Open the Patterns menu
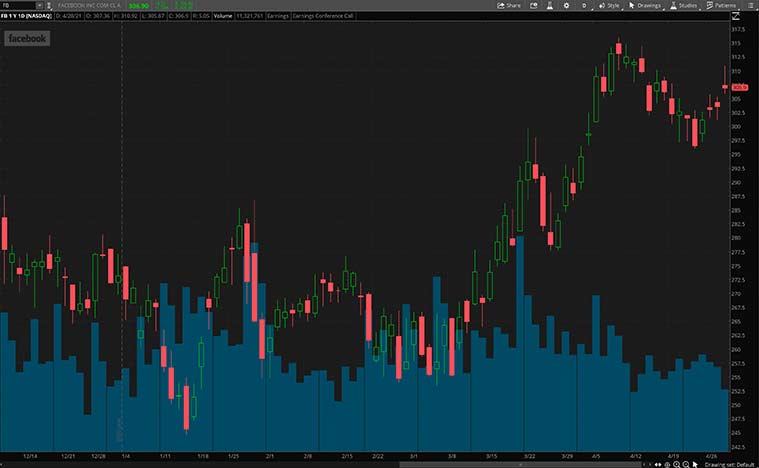759x468 pixels. point(722,5)
